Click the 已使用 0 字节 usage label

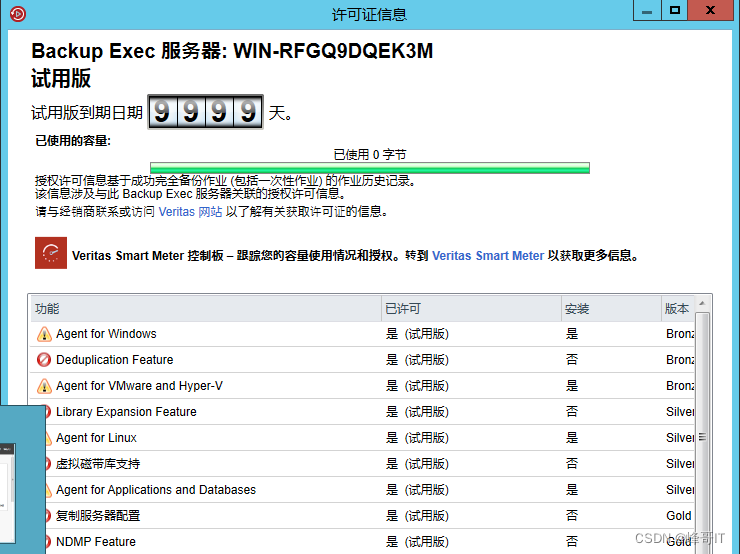click(x=370, y=154)
